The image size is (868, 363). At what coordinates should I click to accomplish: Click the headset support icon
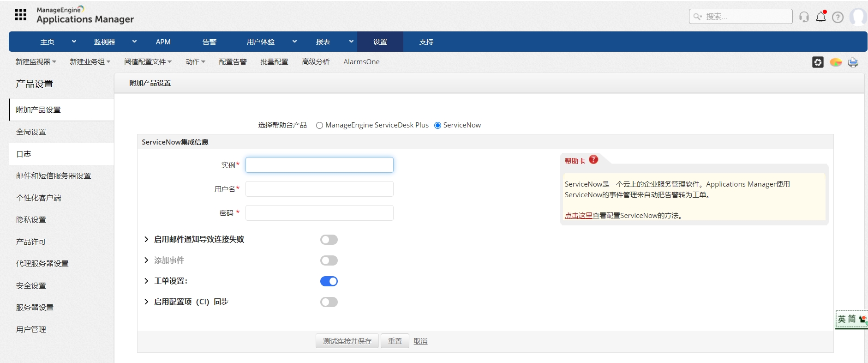point(804,17)
